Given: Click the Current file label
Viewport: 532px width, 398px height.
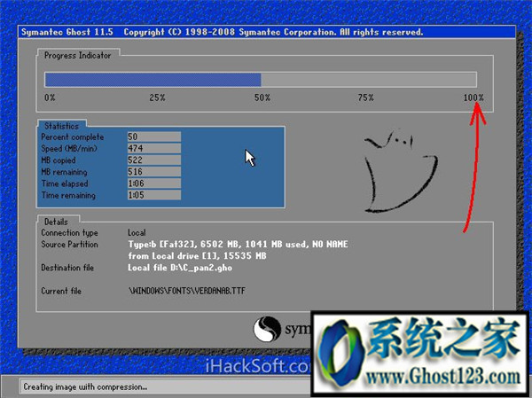Looking at the screenshot, I should pyautogui.click(x=61, y=291).
